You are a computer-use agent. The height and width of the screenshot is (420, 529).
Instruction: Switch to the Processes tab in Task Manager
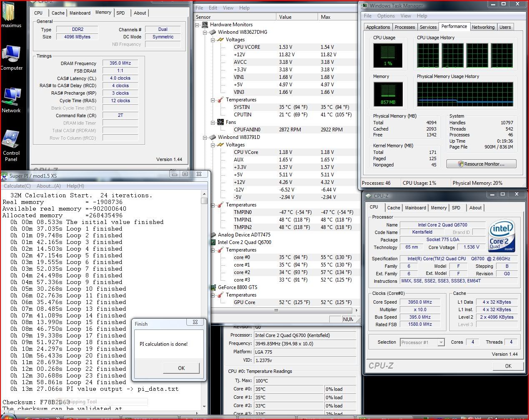405,27
